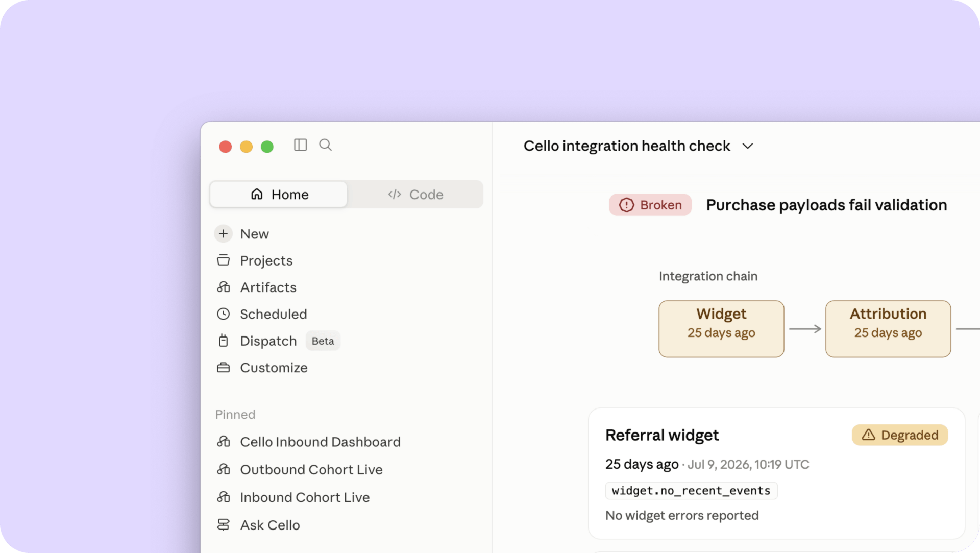Click the Customize briefcase icon

pyautogui.click(x=223, y=368)
